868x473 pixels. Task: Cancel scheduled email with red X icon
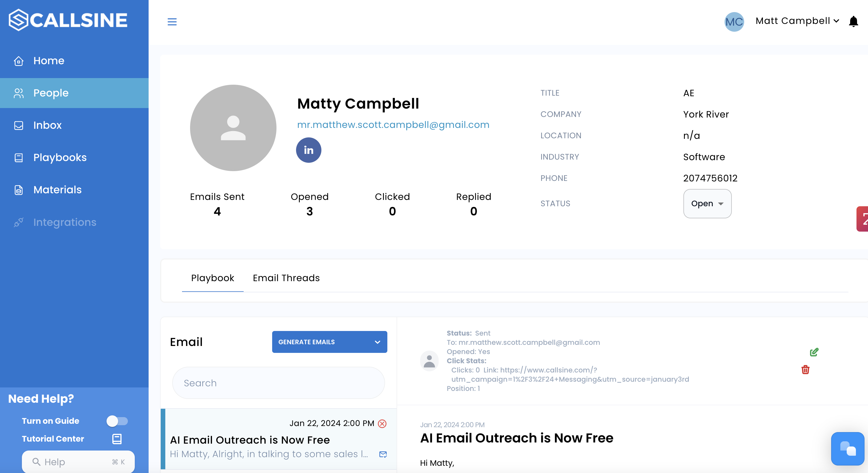coord(382,423)
